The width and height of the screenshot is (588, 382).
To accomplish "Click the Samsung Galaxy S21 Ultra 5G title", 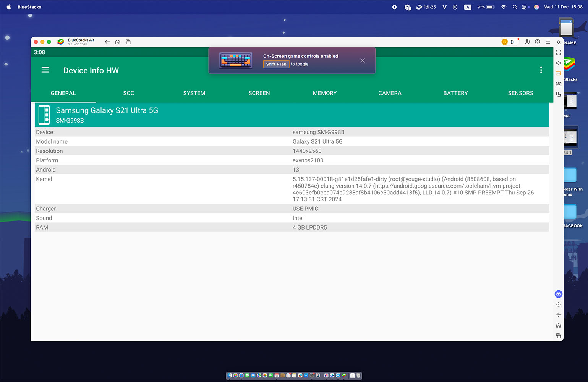I will pyautogui.click(x=107, y=110).
